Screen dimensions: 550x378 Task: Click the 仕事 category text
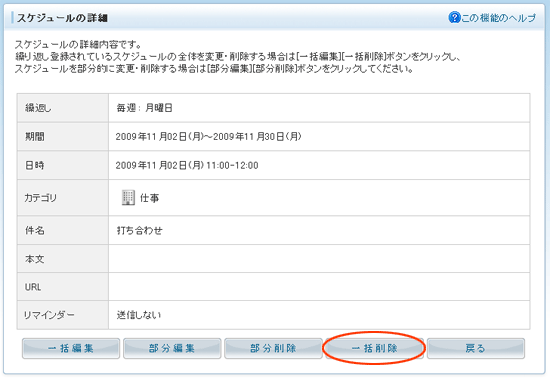[149, 198]
